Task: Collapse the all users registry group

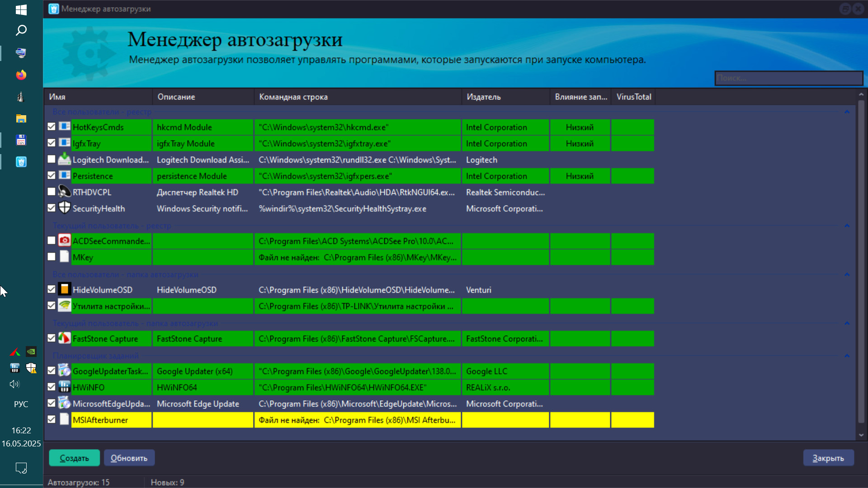Action: point(847,112)
